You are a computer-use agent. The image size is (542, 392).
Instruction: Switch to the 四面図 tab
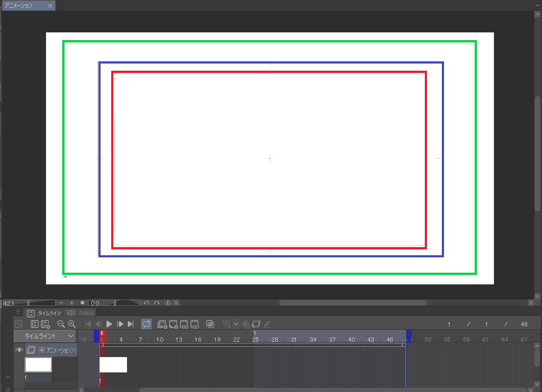81,313
